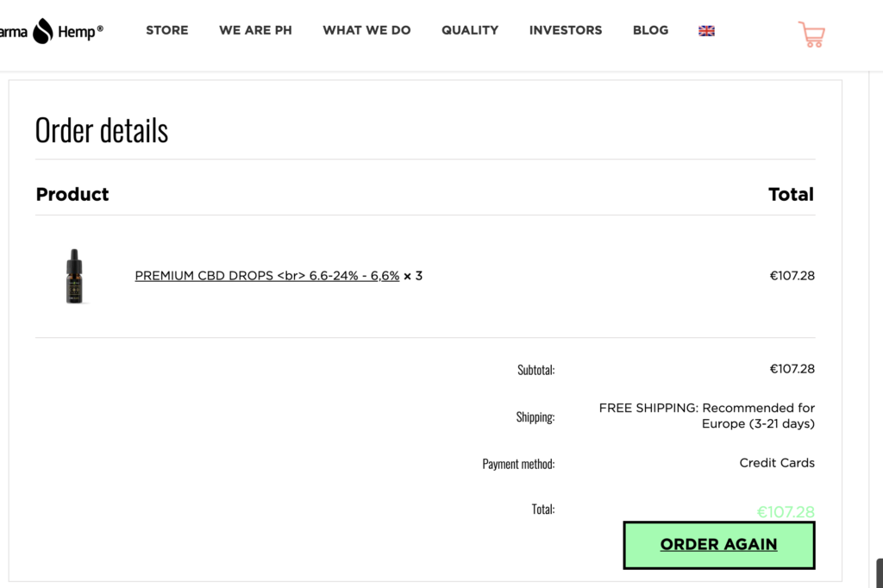The width and height of the screenshot is (883, 588).
Task: Navigate to the QUALITY page
Action: 470,30
